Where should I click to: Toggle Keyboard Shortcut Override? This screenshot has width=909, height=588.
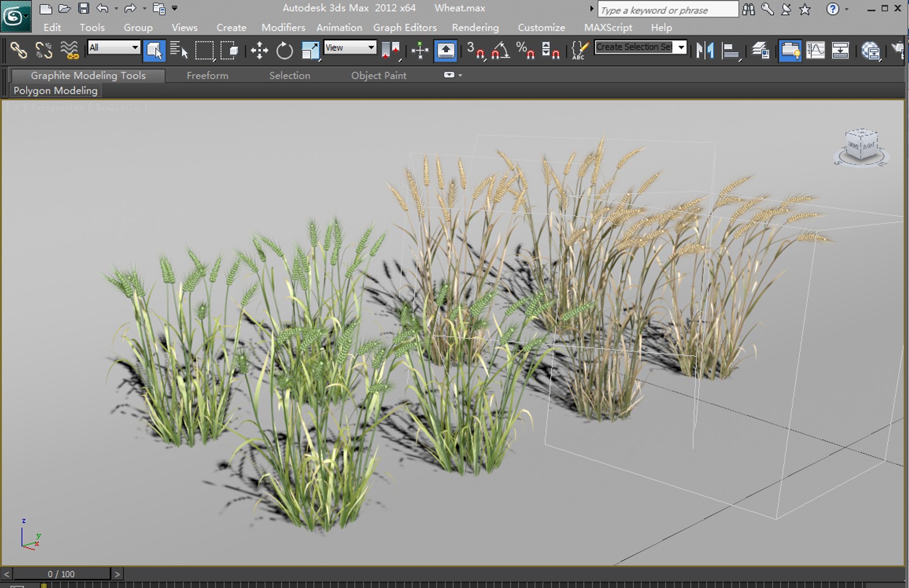tap(445, 51)
